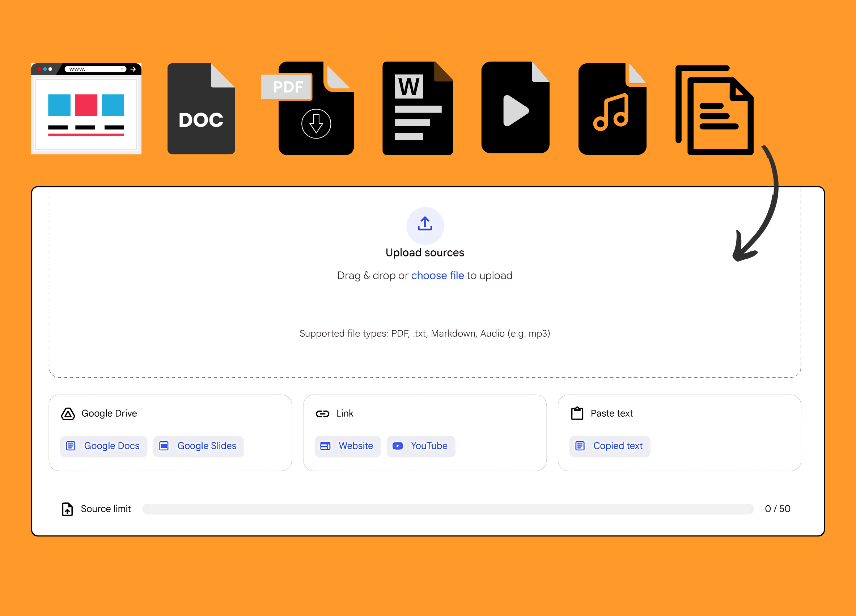Add a YouTube video source

pos(421,446)
